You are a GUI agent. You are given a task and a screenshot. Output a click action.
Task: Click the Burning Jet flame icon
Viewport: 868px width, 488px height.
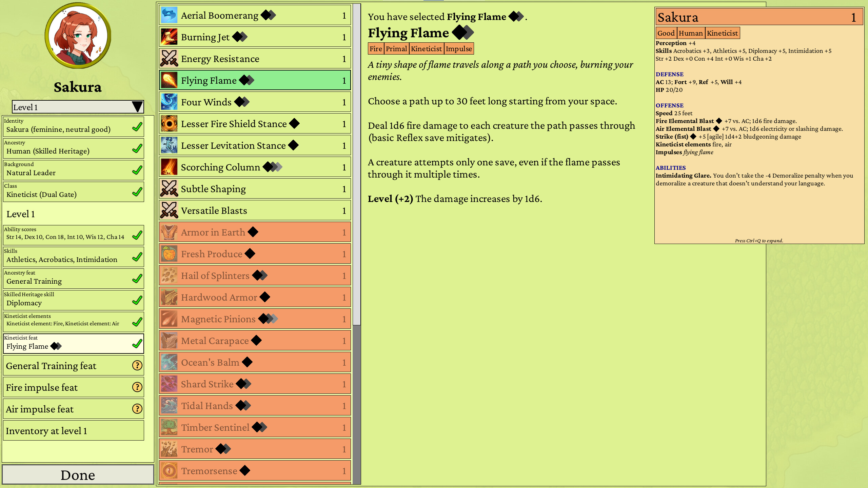point(169,37)
